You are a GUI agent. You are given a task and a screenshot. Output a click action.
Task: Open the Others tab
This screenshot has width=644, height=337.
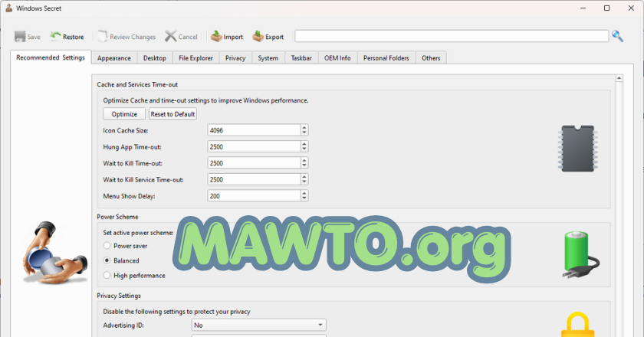coord(431,58)
